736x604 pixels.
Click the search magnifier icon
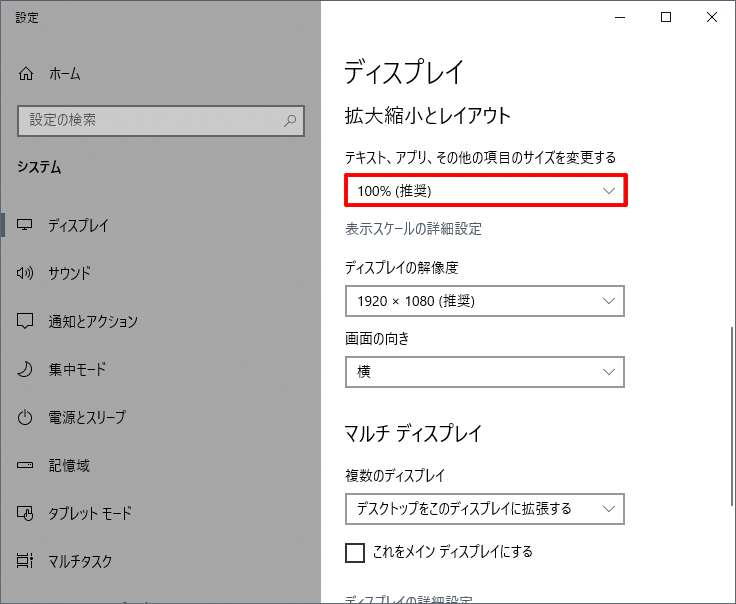click(x=290, y=120)
